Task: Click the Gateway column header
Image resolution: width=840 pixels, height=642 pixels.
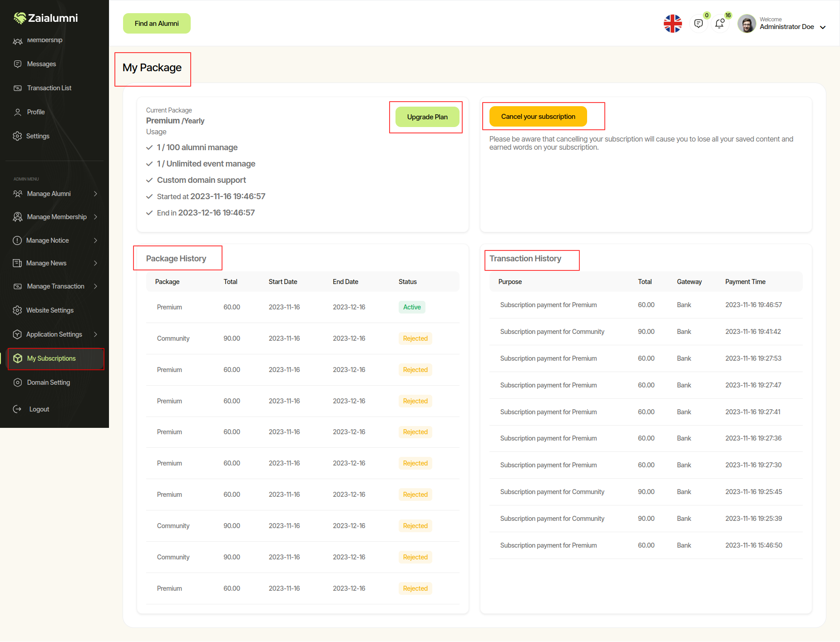Action: (x=689, y=282)
